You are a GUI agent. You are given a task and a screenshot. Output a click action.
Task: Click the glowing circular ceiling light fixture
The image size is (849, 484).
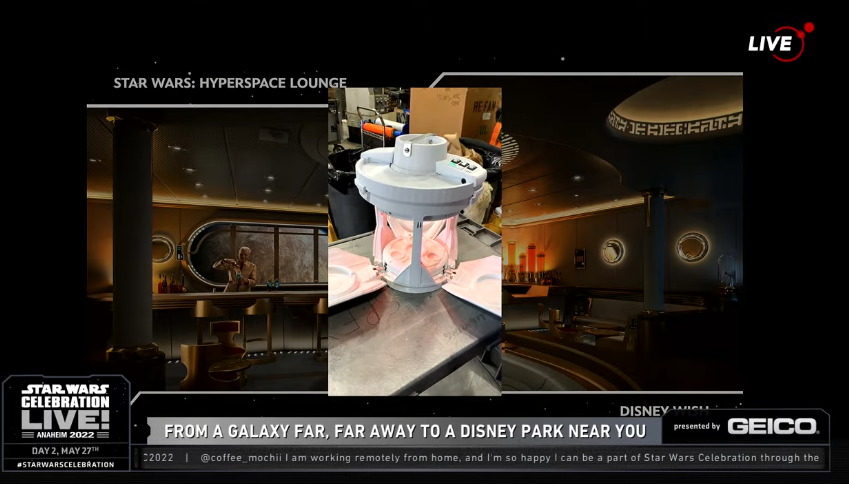click(675, 123)
